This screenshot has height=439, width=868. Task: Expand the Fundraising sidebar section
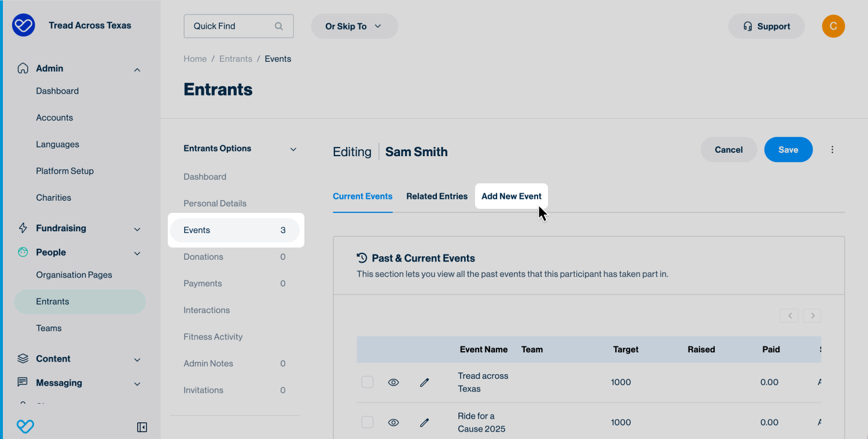pos(137,229)
